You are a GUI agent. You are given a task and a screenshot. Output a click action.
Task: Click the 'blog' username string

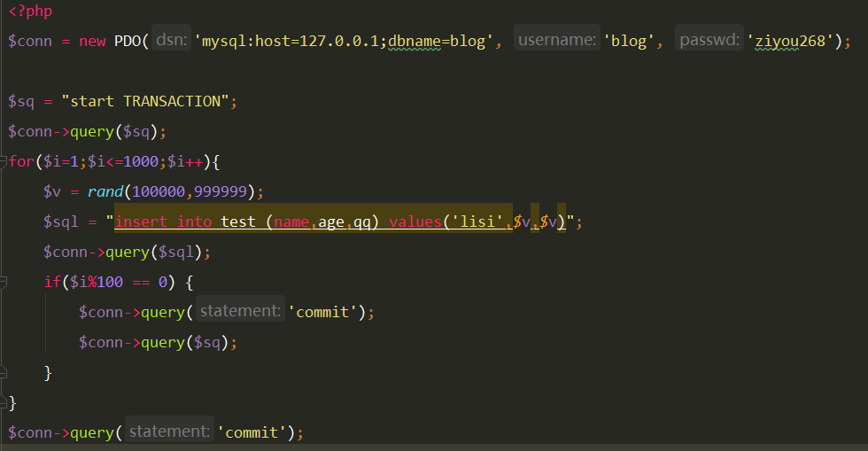tap(629, 41)
